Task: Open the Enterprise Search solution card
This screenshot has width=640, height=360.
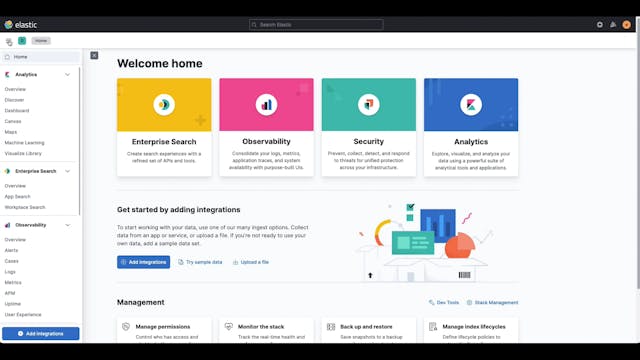Action: [x=164, y=127]
